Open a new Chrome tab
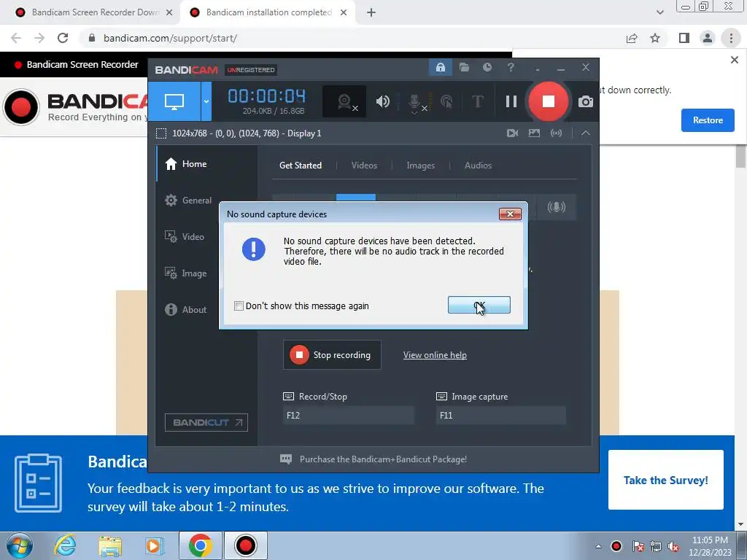Image resolution: width=747 pixels, height=560 pixels. click(x=371, y=12)
